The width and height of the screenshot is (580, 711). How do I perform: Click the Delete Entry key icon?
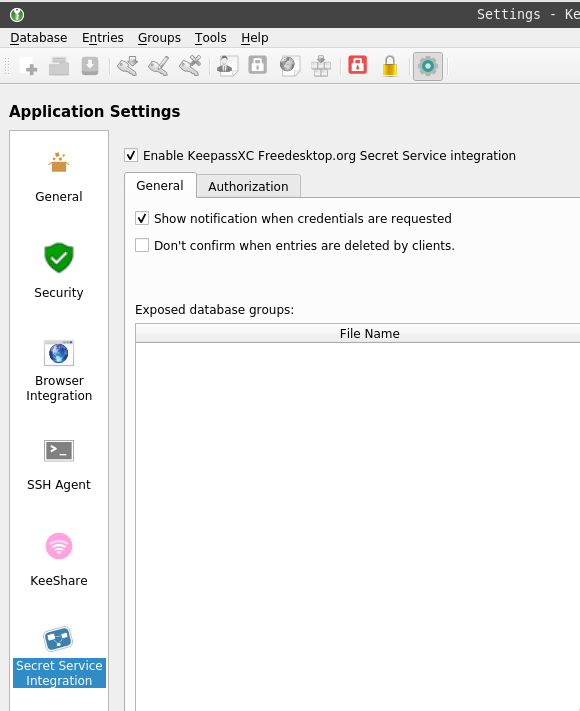point(190,66)
